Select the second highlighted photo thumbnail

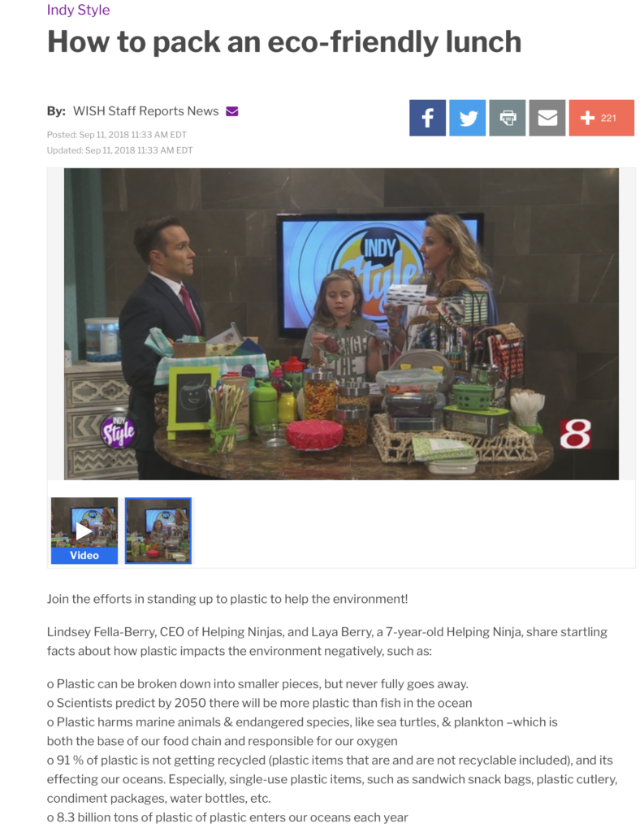(x=158, y=530)
